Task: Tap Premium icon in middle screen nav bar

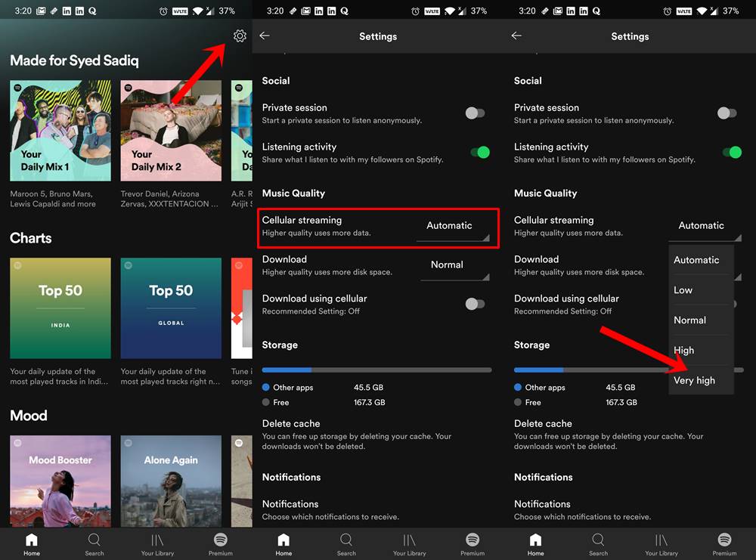Action: 472,545
